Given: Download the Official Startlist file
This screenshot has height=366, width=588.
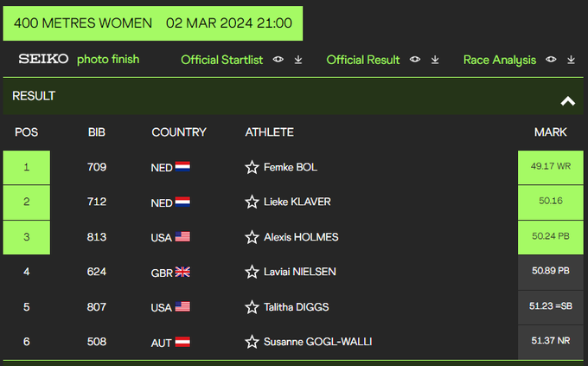Looking at the screenshot, I should click(298, 60).
